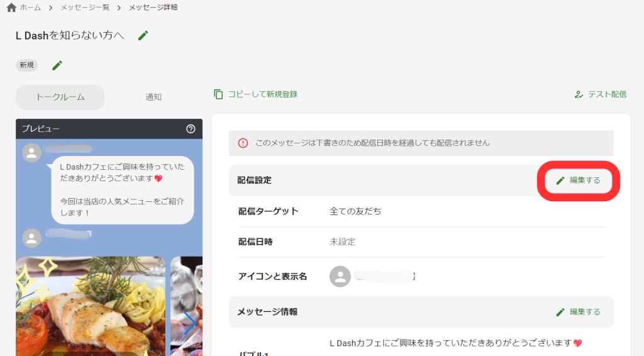Click the L Dashカフェ message bubble in preview

coord(123,190)
